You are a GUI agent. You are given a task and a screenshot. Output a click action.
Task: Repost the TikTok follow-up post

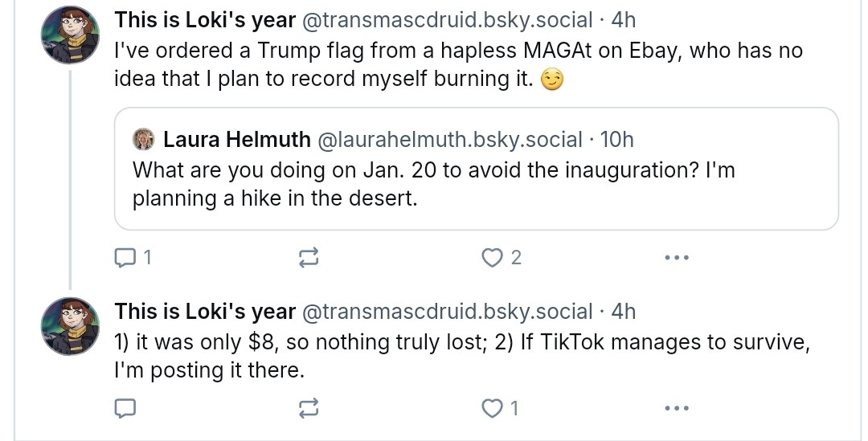tap(309, 409)
